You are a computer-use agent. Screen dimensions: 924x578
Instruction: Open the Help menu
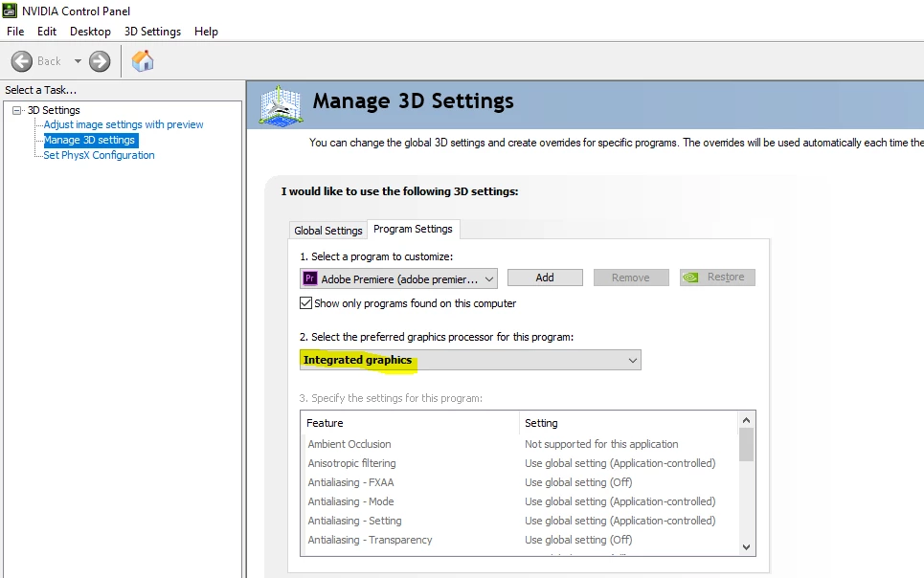coord(206,32)
